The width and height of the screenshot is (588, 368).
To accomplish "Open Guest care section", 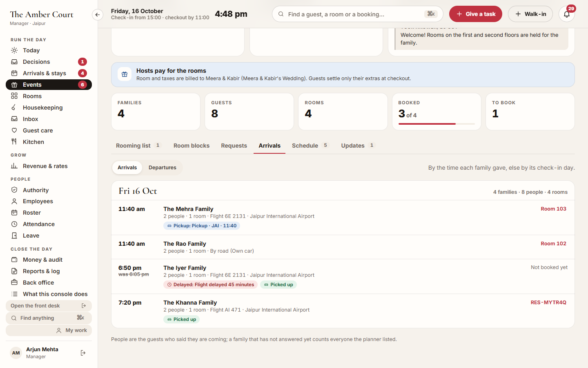I will [x=49, y=130].
